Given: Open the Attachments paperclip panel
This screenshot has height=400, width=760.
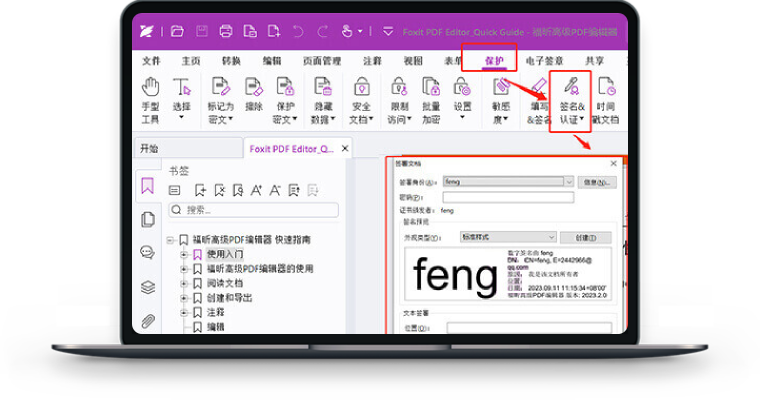Looking at the screenshot, I should pyautogui.click(x=148, y=321).
